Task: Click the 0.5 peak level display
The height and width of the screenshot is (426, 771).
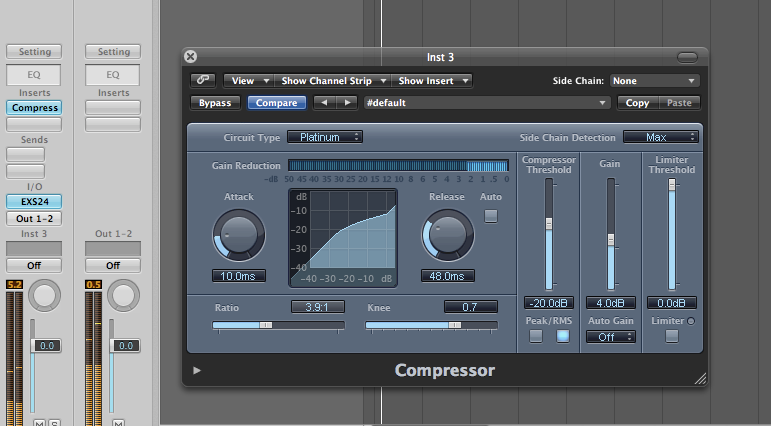Action: click(93, 285)
